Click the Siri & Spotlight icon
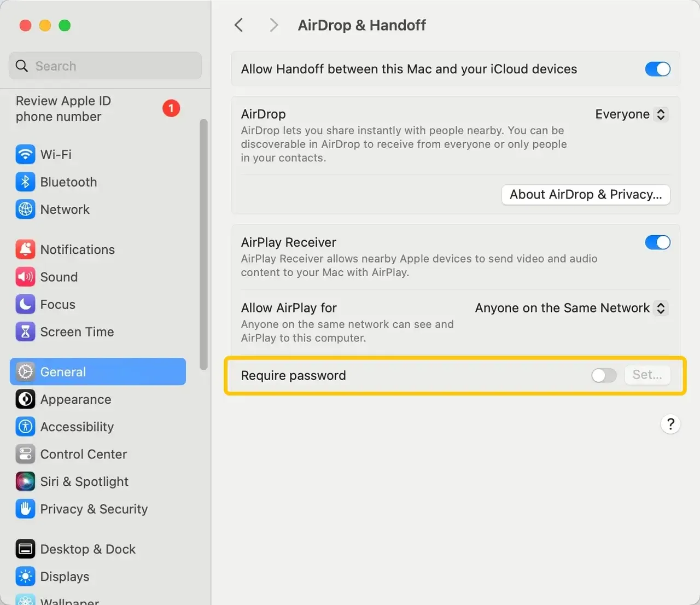The width and height of the screenshot is (700, 605). [25, 481]
